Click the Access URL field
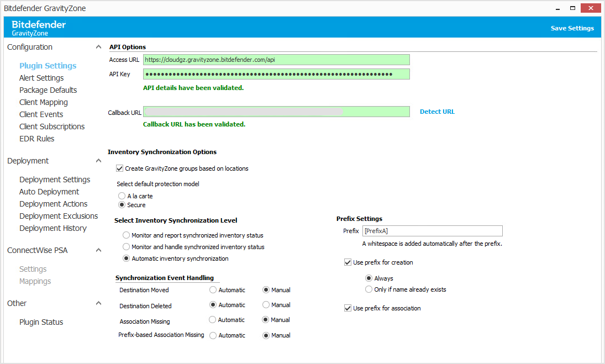 pos(276,60)
